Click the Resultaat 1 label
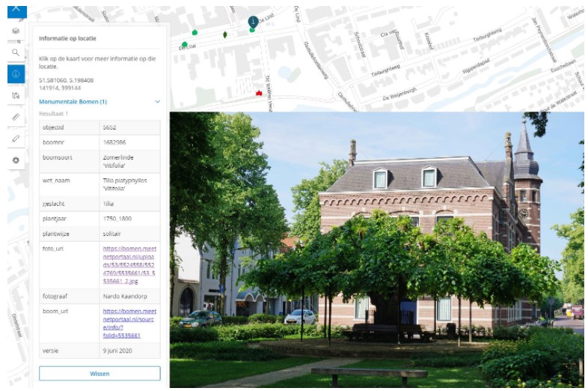The image size is (588, 391). (53, 113)
